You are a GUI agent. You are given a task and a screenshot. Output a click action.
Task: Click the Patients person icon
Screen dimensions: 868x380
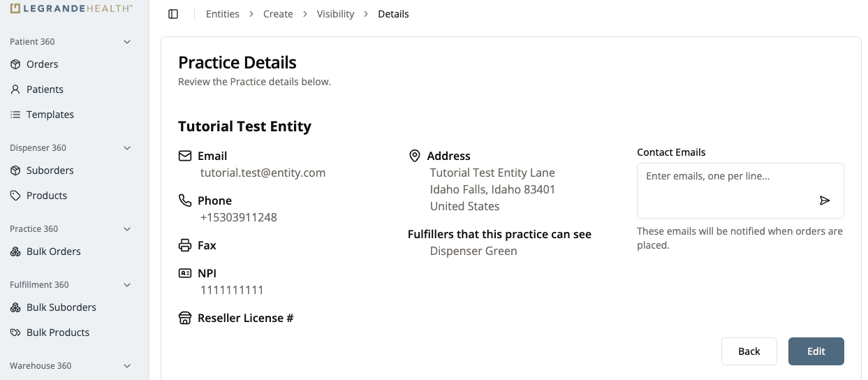click(x=15, y=89)
